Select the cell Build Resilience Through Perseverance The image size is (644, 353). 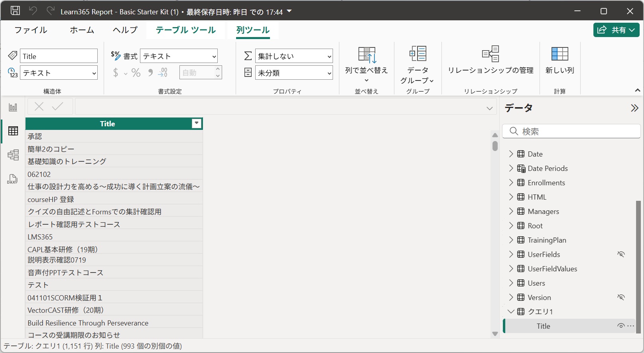pos(114,323)
